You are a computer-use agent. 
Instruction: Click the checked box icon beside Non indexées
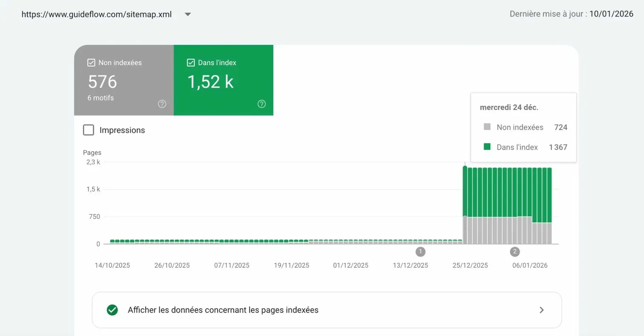[91, 62]
